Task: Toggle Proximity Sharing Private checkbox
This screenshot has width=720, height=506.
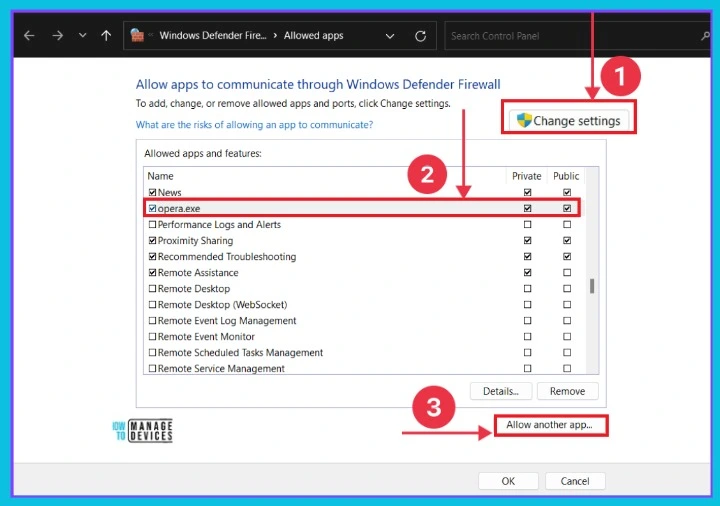Action: point(527,241)
